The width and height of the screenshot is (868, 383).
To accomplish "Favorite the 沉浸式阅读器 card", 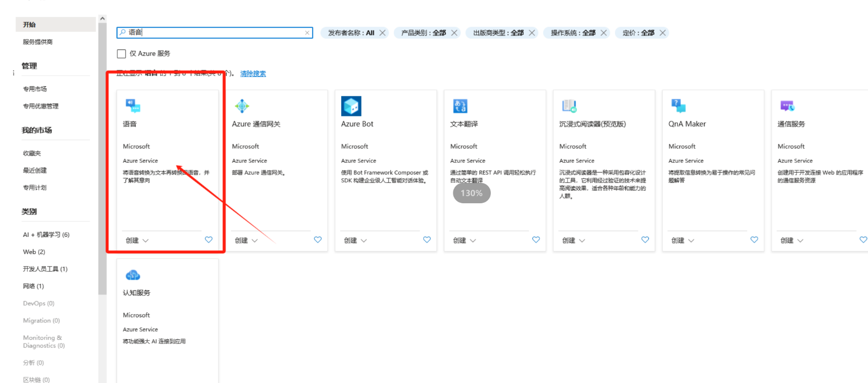I will (x=645, y=240).
